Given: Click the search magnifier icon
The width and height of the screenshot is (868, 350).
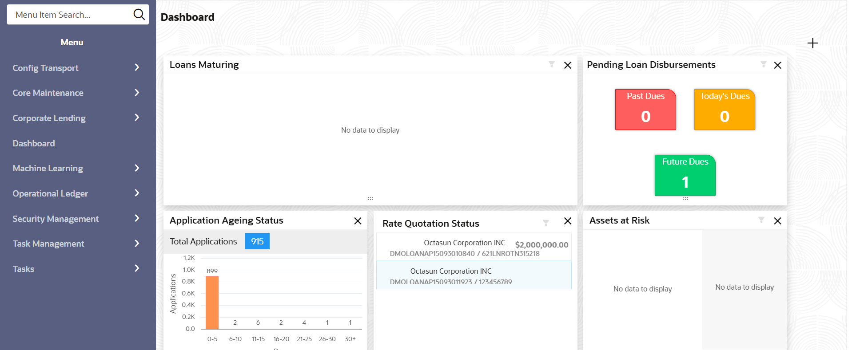Looking at the screenshot, I should coord(139,15).
